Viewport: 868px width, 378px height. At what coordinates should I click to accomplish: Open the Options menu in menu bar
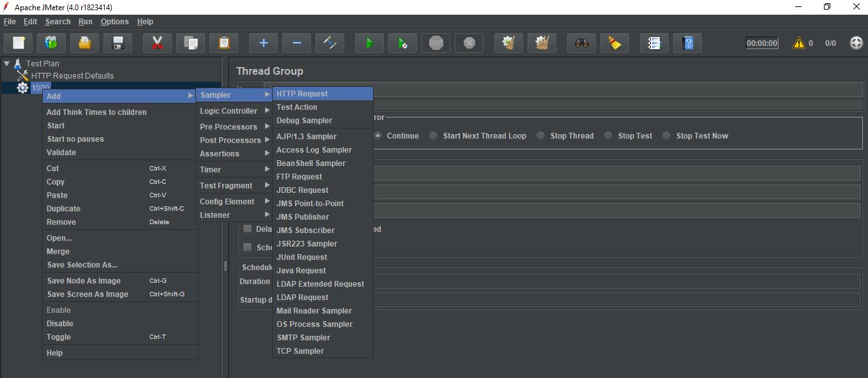(x=114, y=22)
